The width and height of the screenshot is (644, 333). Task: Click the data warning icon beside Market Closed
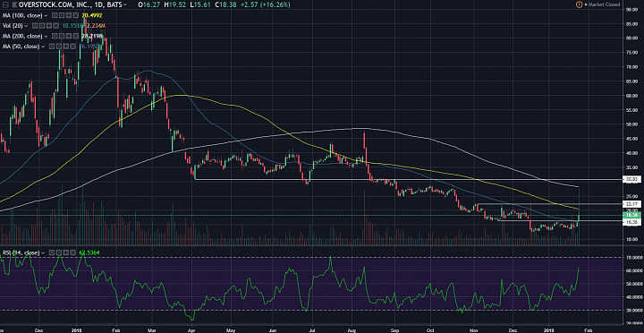click(579, 4)
